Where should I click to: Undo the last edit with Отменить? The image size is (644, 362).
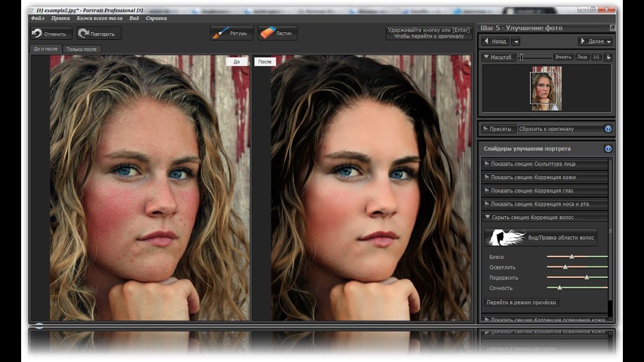51,34
